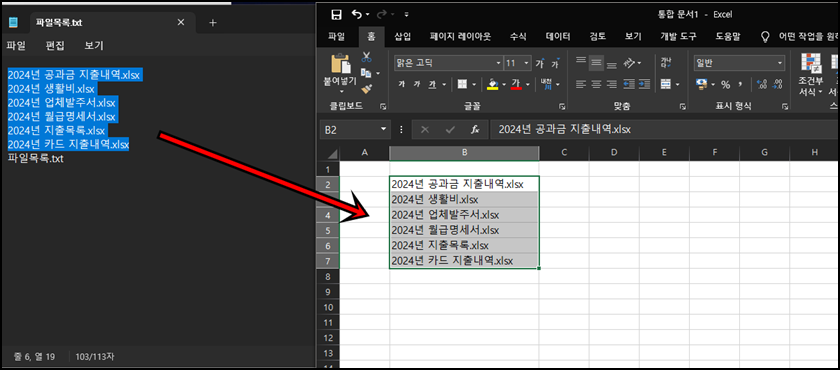Open the font size 11 dropdown

(527, 63)
